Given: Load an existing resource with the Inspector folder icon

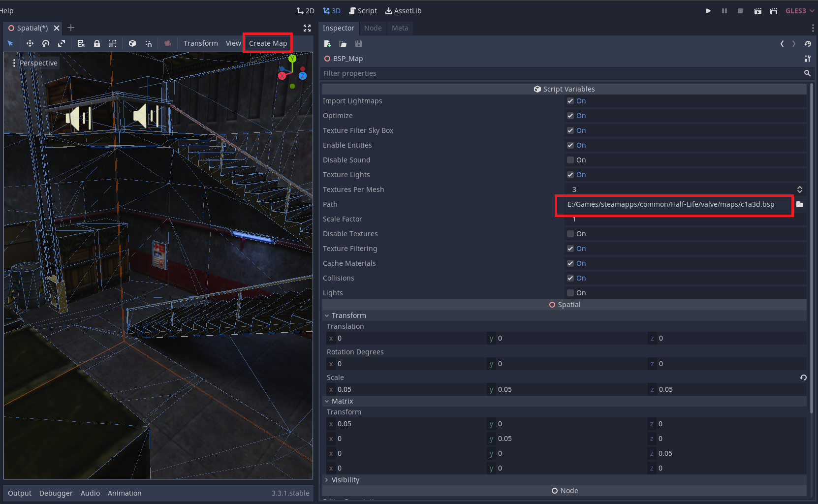Looking at the screenshot, I should pos(343,44).
